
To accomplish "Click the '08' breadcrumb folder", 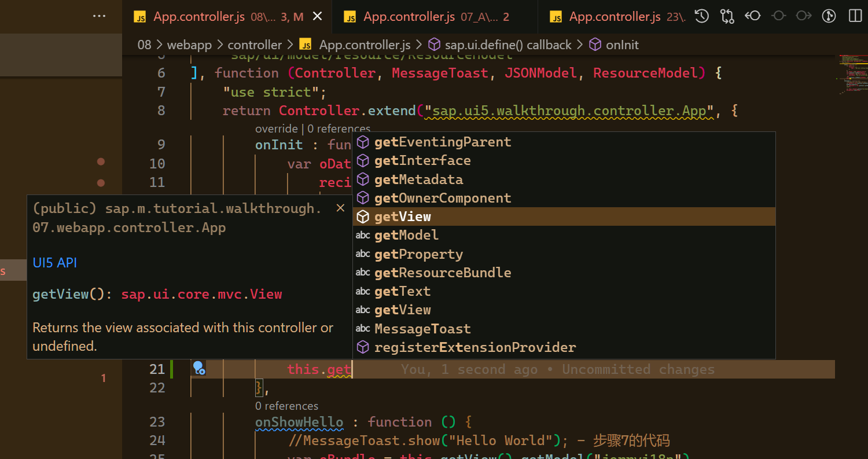I will (144, 45).
